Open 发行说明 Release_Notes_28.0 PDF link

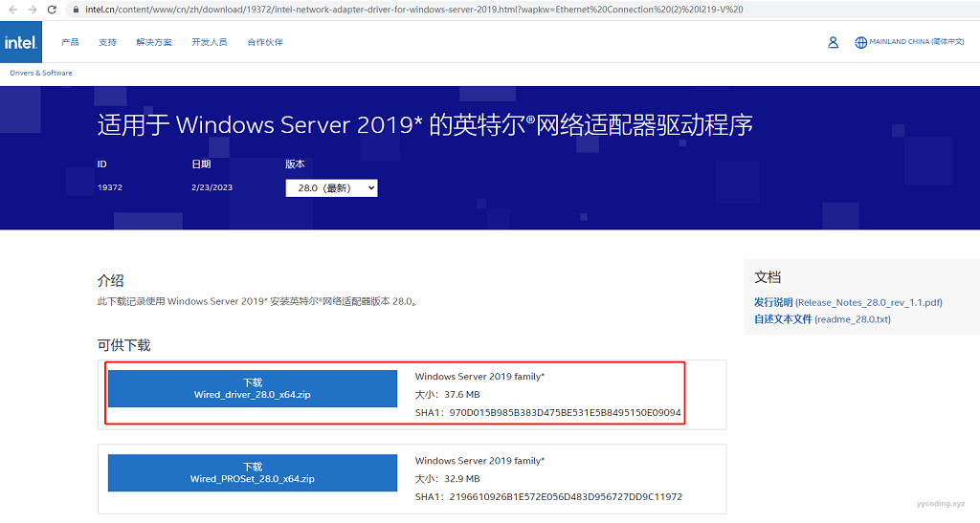tap(848, 302)
